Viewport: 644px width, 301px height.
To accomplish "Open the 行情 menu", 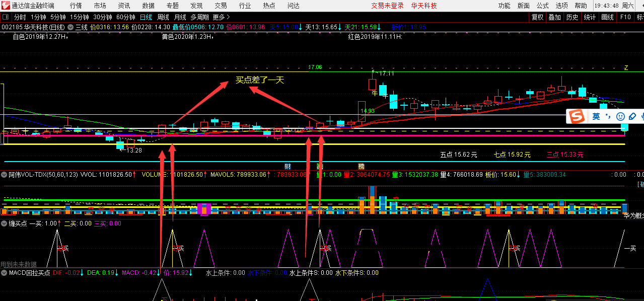I will [x=76, y=6].
